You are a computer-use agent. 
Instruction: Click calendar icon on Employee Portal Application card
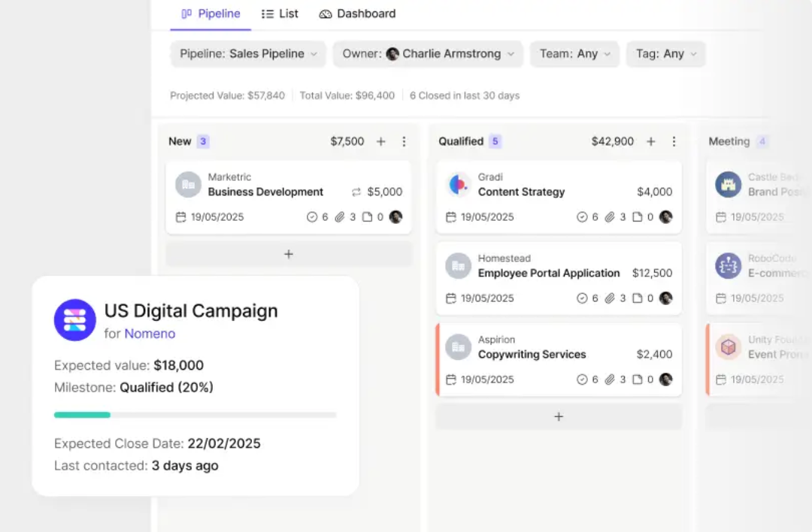tap(451, 298)
